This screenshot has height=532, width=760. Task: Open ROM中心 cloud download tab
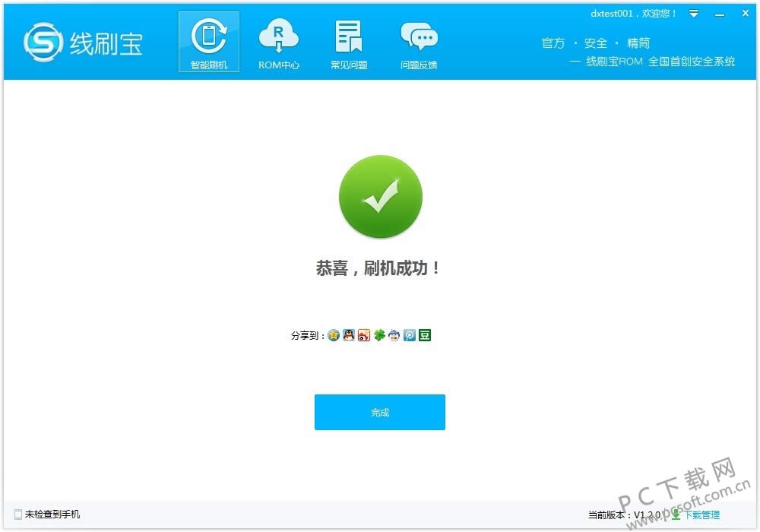click(279, 42)
